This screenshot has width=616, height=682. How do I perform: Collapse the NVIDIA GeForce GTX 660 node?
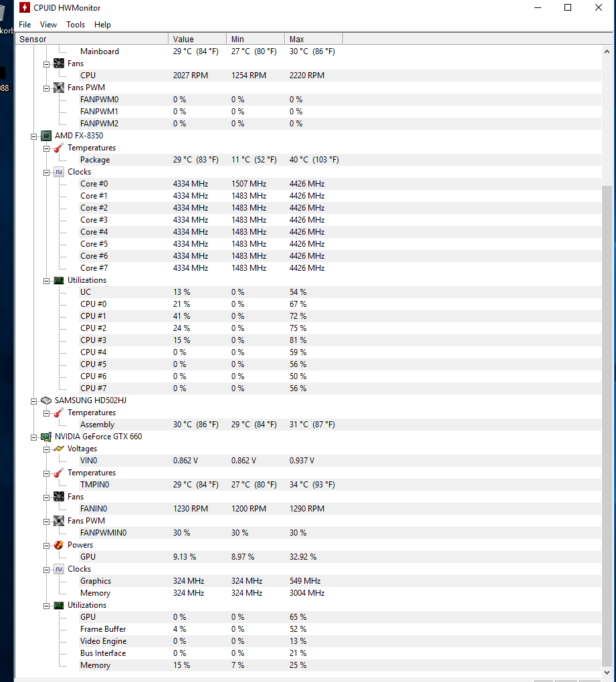tap(34, 437)
